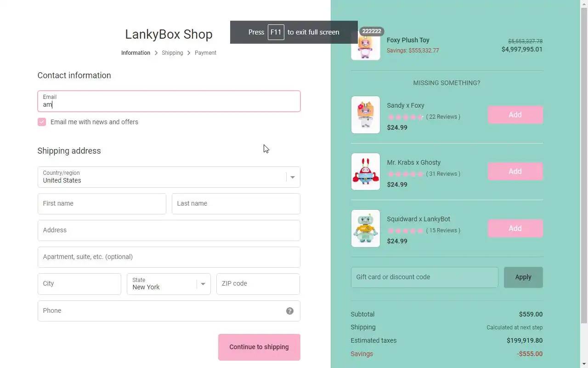This screenshot has width=588, height=368.
Task: Go to the Payment breadcrumb step
Action: [205, 53]
